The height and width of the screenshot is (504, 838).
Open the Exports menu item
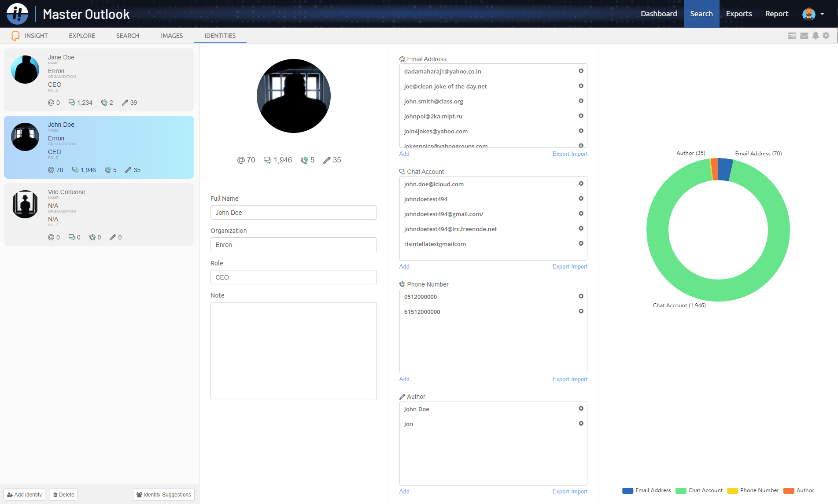738,14
